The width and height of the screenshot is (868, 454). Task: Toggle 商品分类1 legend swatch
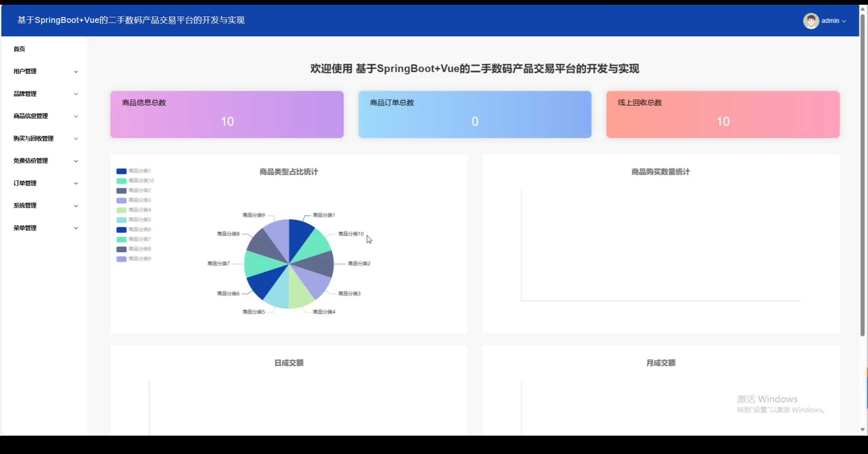click(x=121, y=171)
